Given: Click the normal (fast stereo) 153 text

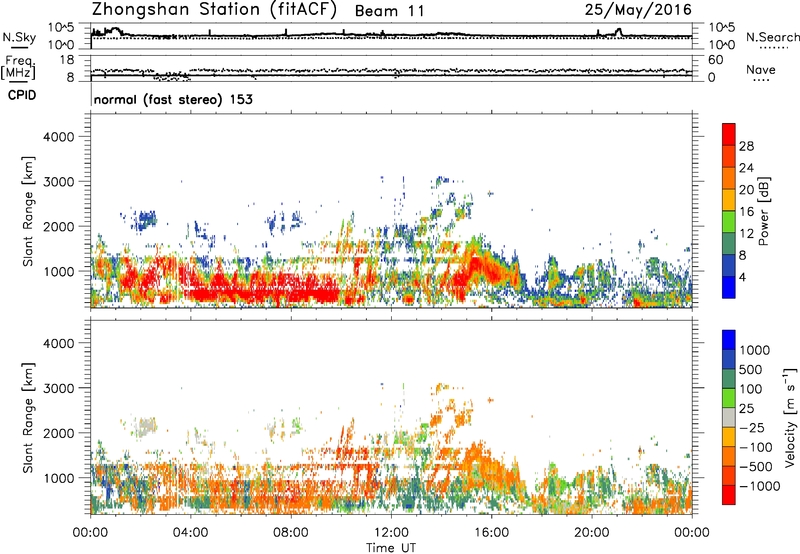Looking at the screenshot, I should coord(173,99).
